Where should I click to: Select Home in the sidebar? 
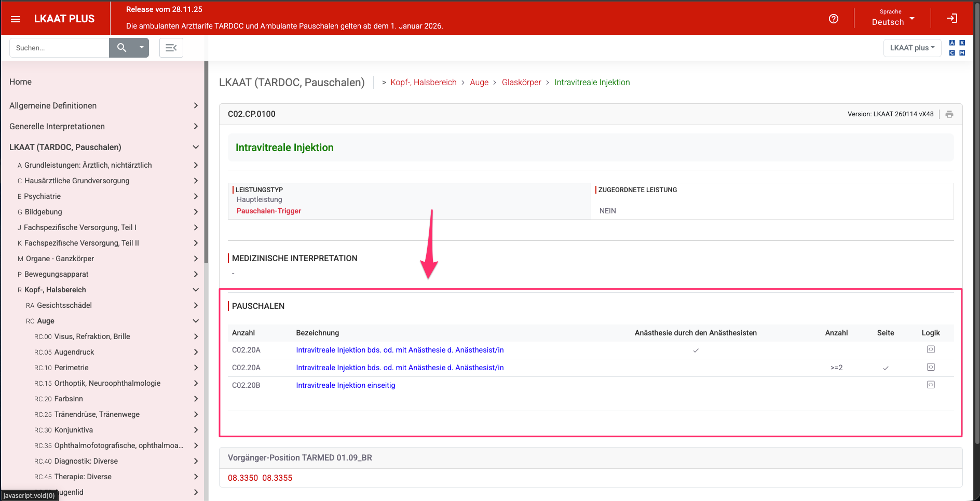pyautogui.click(x=20, y=82)
